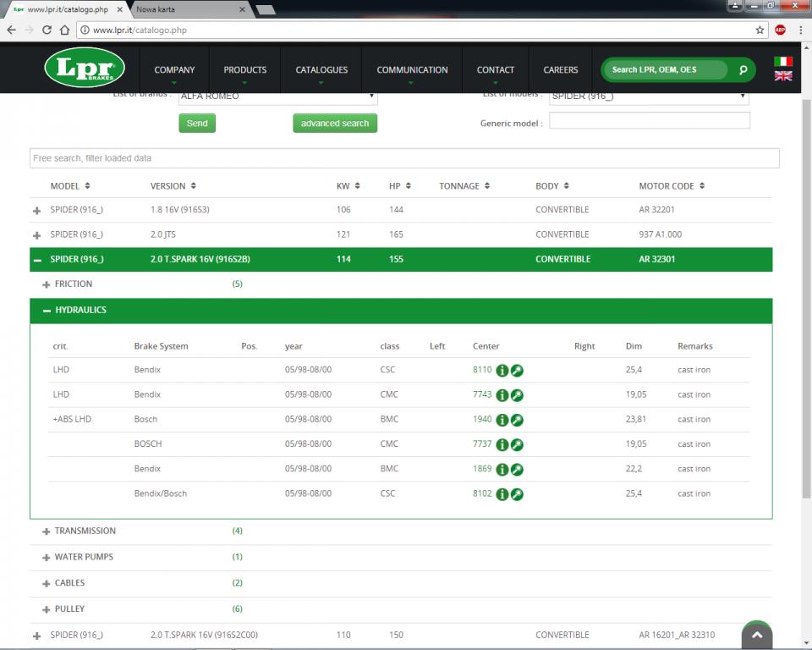812x650 pixels.
Task: Open part number 1940 link
Action: coord(482,419)
